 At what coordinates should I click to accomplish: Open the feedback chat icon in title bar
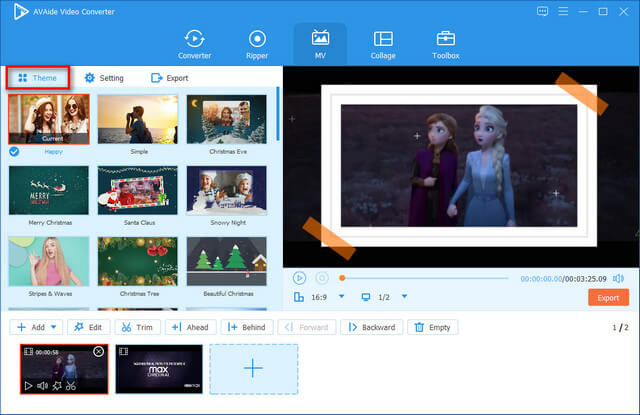tap(542, 11)
